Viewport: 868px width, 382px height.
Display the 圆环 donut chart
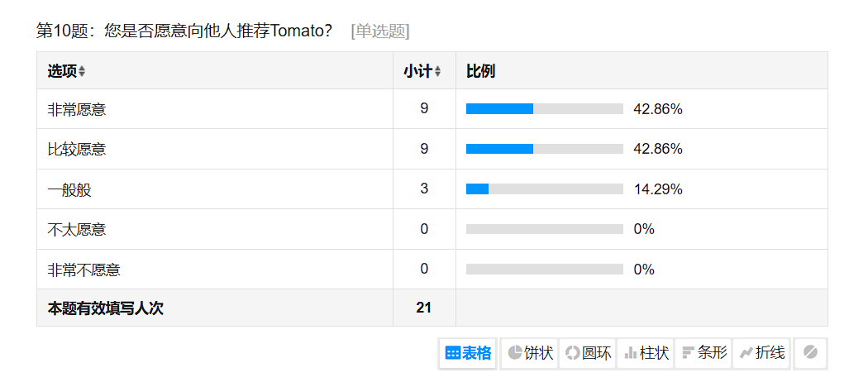pyautogui.click(x=588, y=353)
